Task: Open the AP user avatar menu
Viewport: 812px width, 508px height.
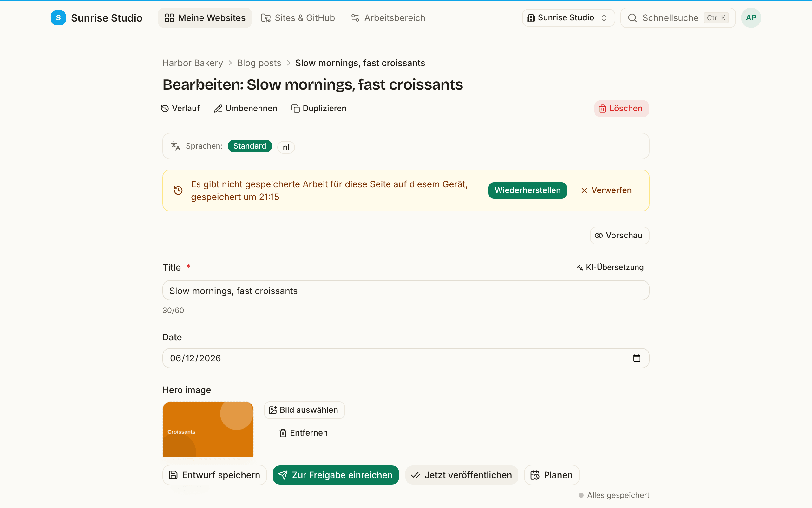Action: click(751, 18)
